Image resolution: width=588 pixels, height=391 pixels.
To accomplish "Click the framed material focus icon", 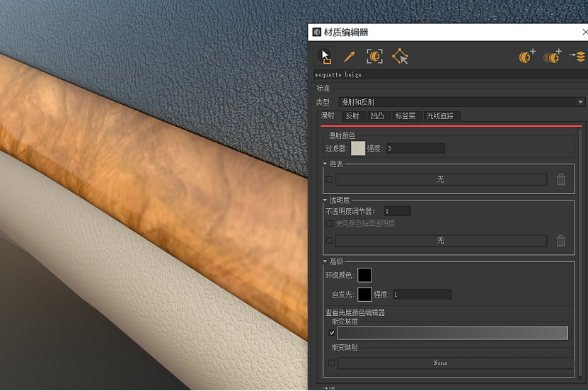I will point(374,57).
